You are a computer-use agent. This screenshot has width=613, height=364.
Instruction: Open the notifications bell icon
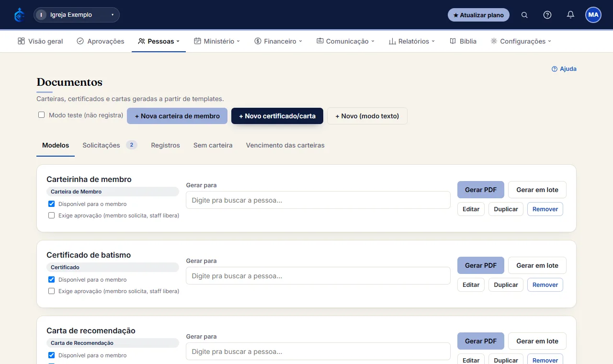[x=570, y=15]
